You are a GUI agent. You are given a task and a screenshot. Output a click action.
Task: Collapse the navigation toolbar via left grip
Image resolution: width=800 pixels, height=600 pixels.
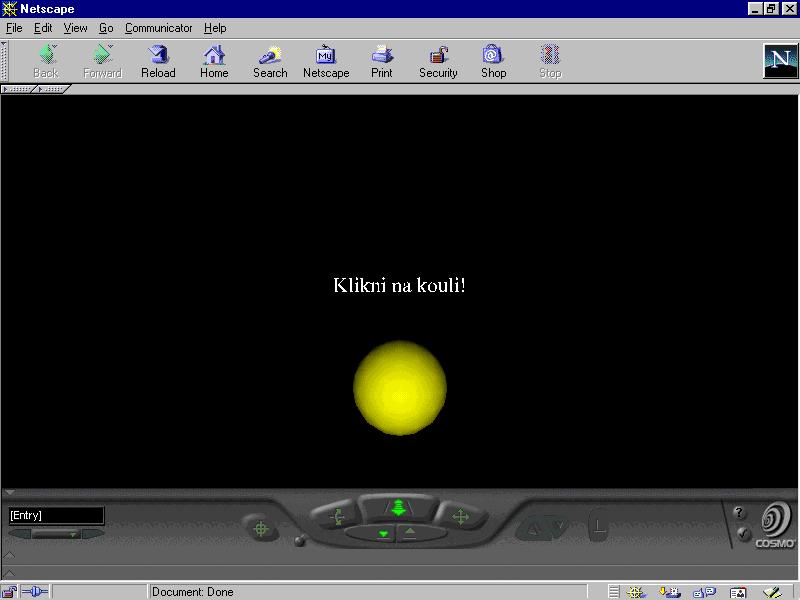4,61
